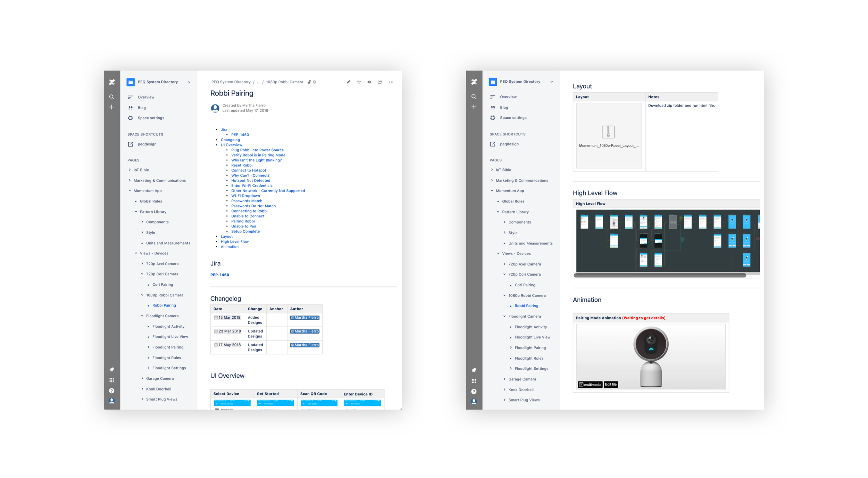
Task: Expand Garage Camera pages in left window
Action: click(x=142, y=378)
